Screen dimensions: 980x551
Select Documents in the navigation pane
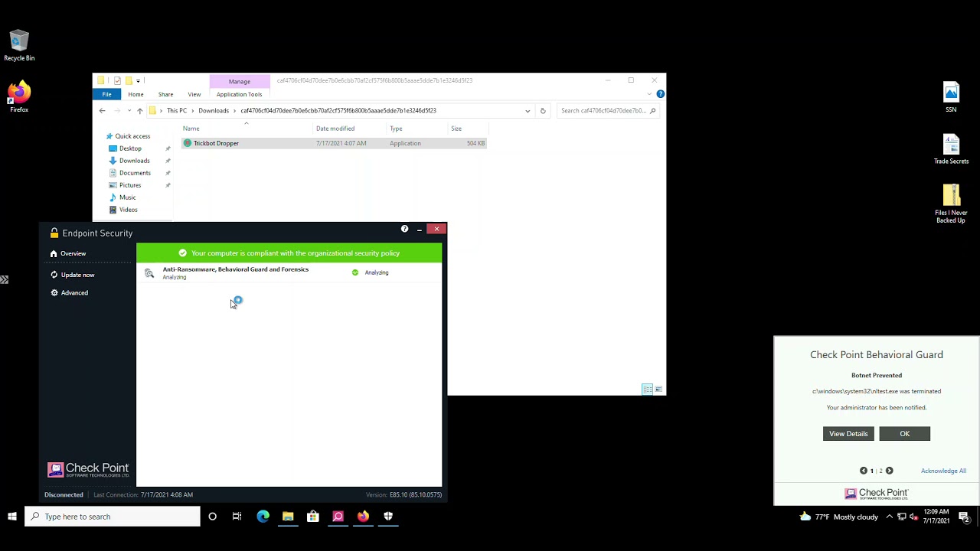click(135, 173)
